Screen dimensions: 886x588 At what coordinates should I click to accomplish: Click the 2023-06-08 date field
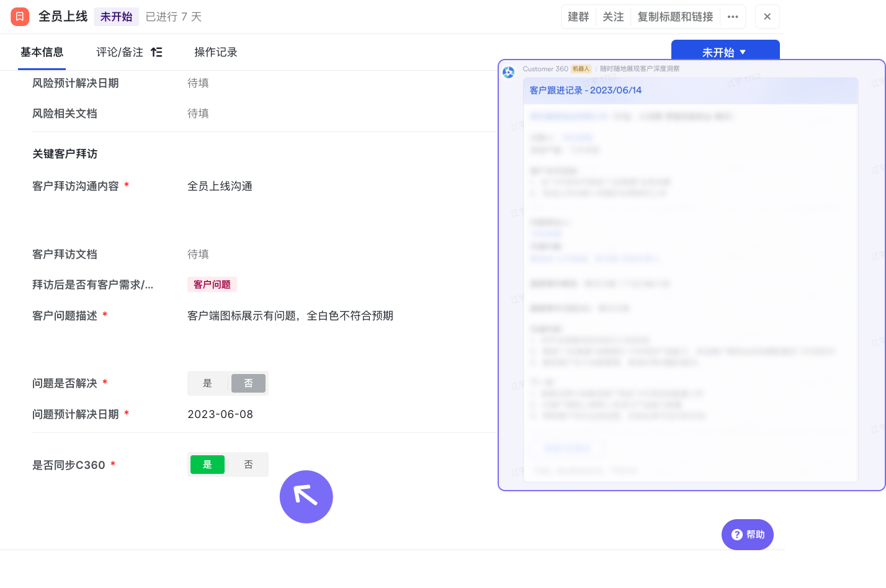[220, 414]
